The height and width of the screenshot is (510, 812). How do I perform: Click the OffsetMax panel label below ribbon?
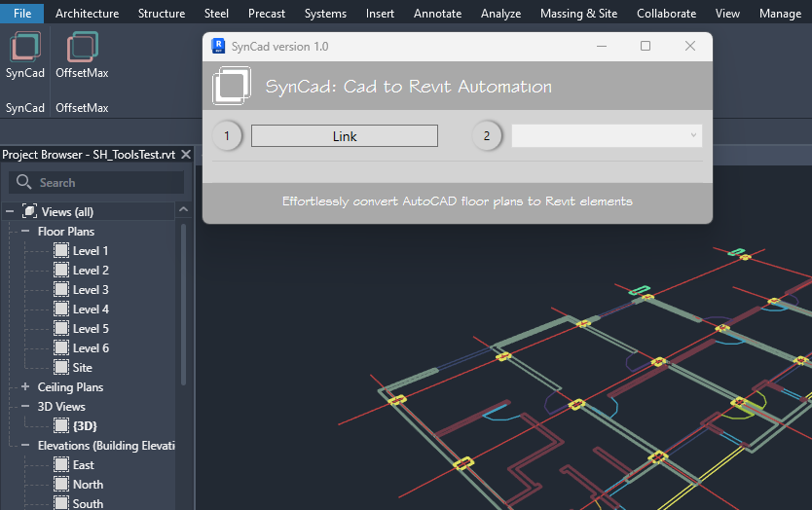82,108
